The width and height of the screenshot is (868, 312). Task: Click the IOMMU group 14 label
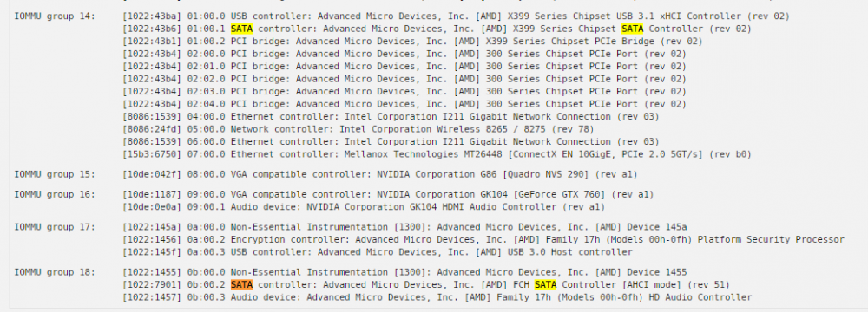(55, 16)
